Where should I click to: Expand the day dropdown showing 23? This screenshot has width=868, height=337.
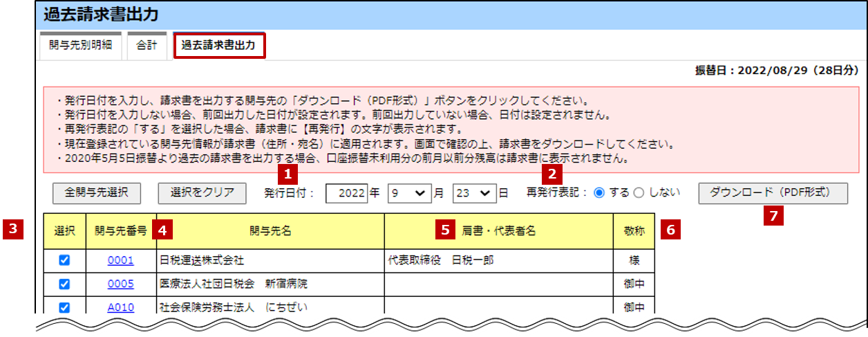(473, 193)
